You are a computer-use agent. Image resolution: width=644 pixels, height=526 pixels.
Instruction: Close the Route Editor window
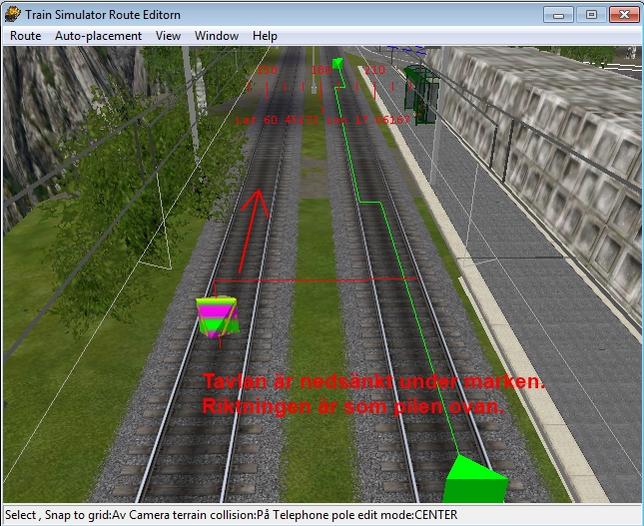pyautogui.click(x=624, y=14)
